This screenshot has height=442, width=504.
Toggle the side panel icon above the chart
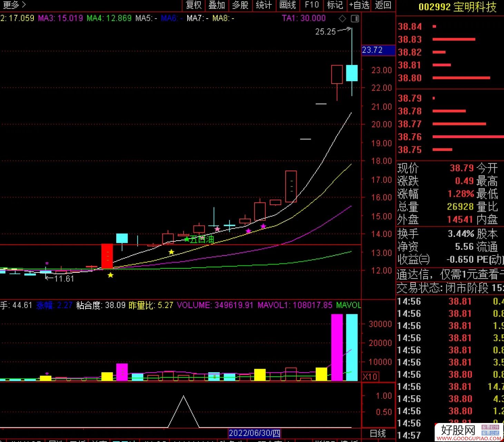point(355,18)
